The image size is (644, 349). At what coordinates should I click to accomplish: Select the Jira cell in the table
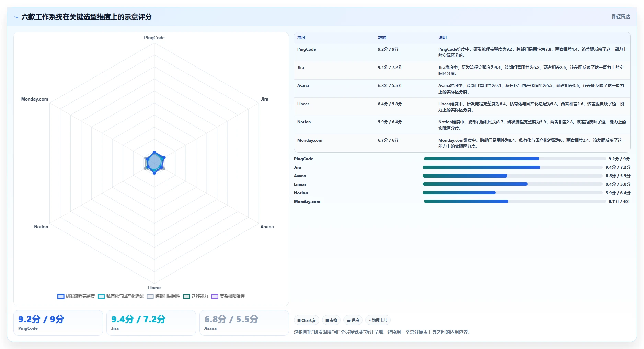301,68
